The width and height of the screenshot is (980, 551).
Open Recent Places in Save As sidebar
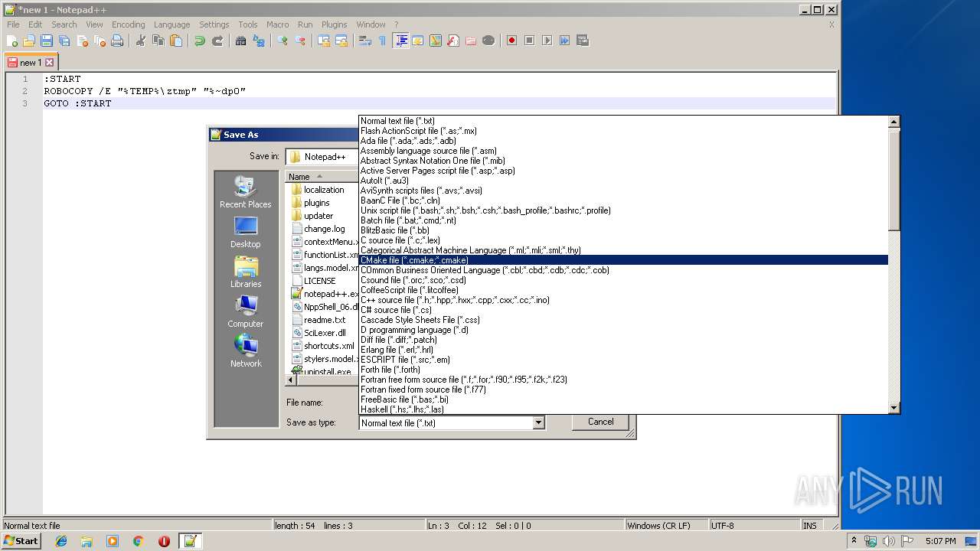tap(245, 193)
